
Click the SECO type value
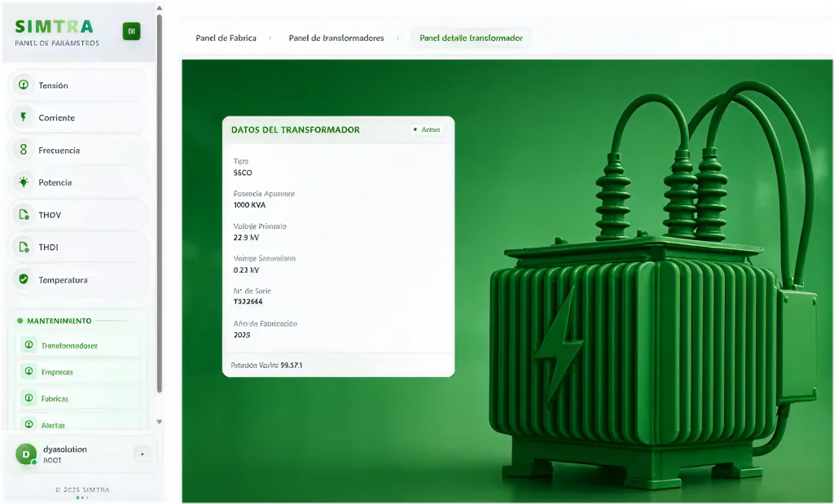tap(243, 173)
